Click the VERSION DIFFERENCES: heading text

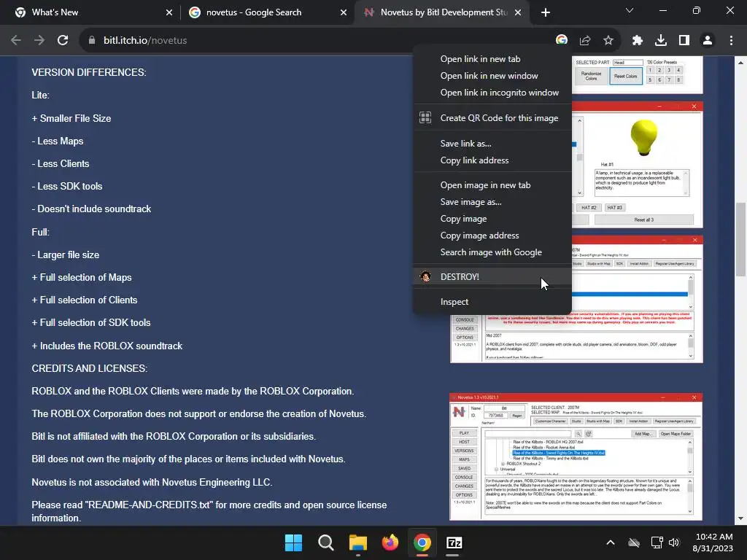click(x=89, y=72)
